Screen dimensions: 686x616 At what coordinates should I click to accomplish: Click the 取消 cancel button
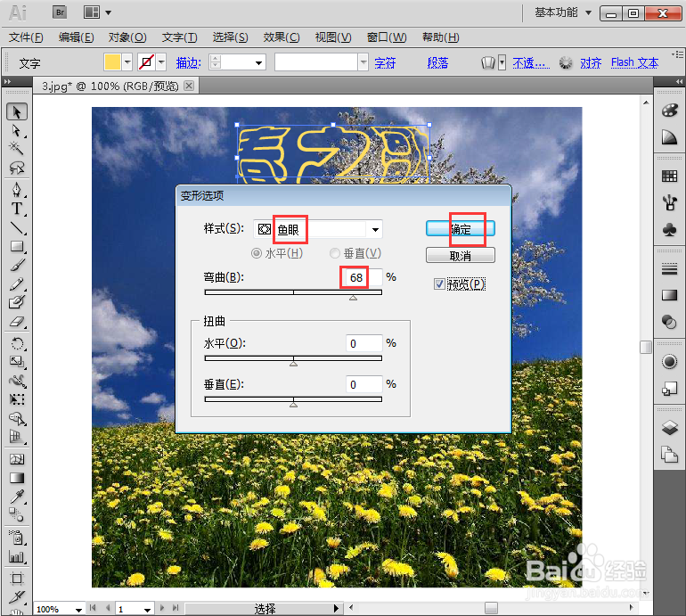pos(461,256)
